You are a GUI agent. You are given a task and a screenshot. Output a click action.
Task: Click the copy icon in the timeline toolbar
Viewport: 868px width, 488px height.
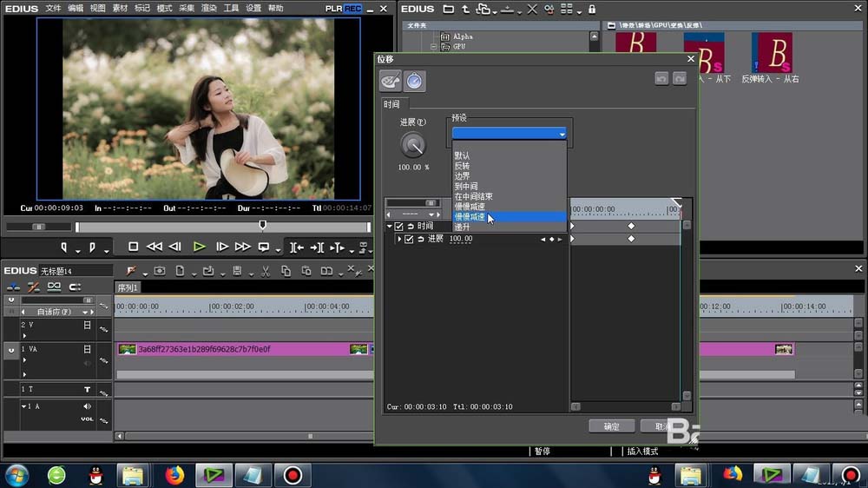(x=286, y=271)
